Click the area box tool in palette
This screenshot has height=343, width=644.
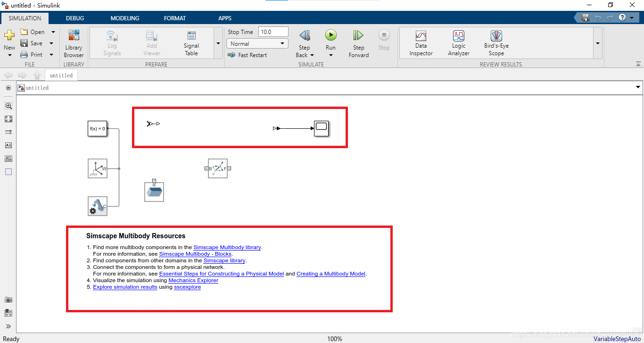8,172
